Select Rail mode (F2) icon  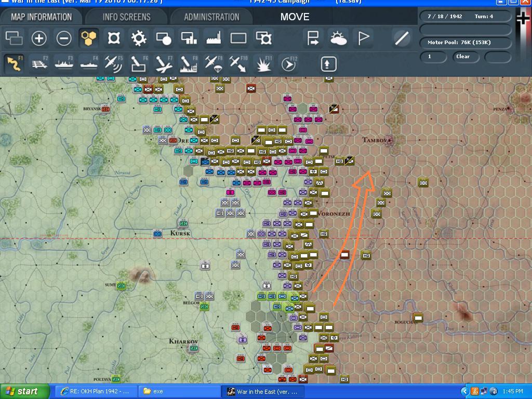(39, 64)
